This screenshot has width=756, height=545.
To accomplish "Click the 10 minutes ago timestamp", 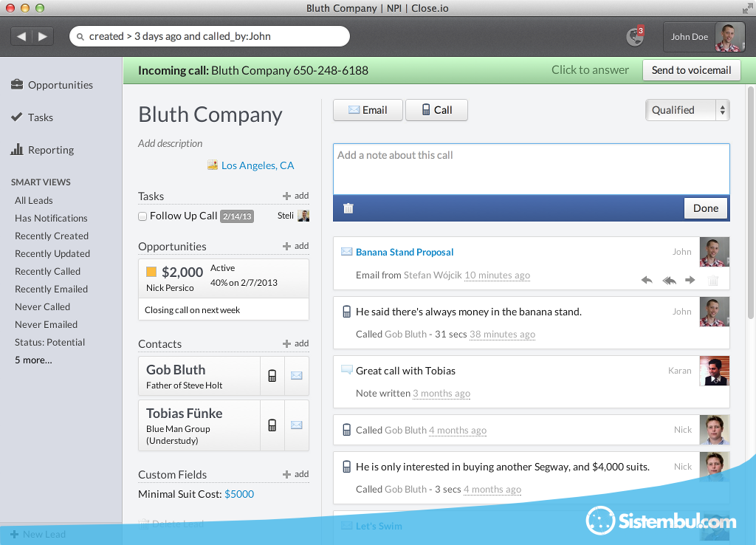I will click(497, 275).
